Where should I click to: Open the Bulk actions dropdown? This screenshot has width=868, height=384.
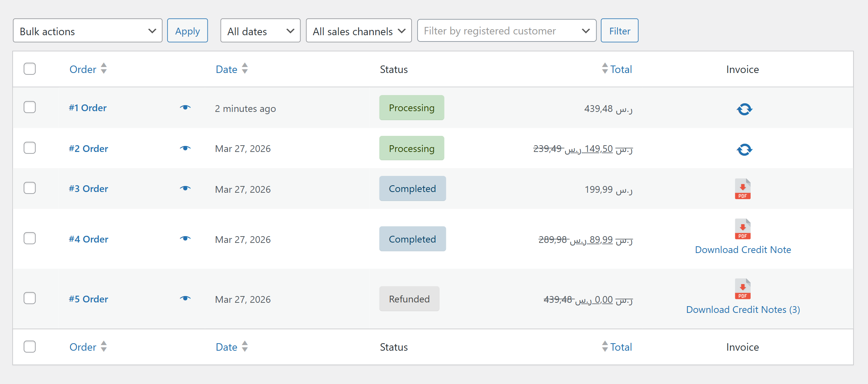click(87, 30)
